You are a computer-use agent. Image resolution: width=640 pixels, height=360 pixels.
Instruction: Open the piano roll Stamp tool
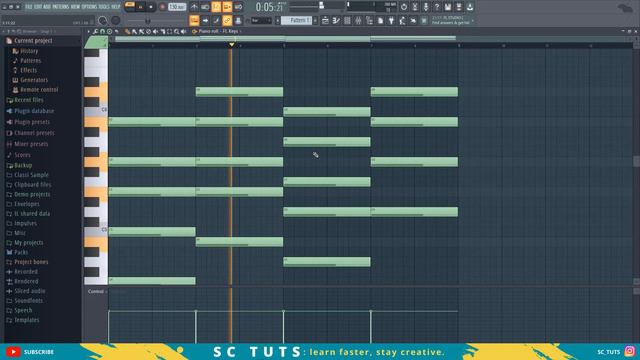point(109,31)
